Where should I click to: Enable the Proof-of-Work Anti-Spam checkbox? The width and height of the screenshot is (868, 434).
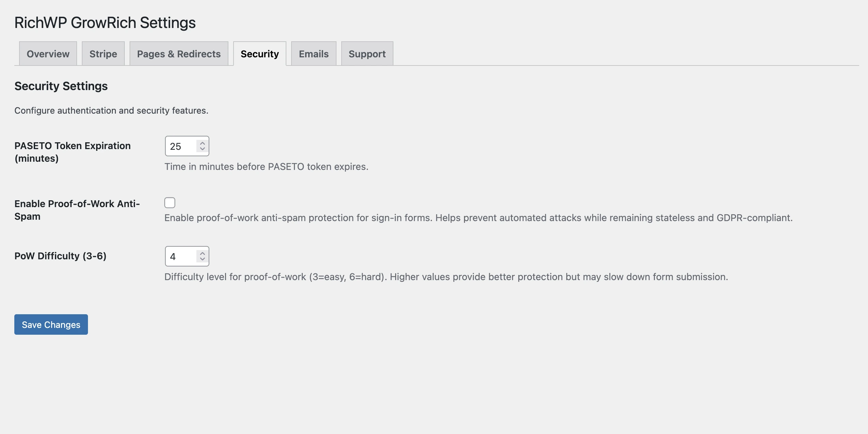(170, 203)
